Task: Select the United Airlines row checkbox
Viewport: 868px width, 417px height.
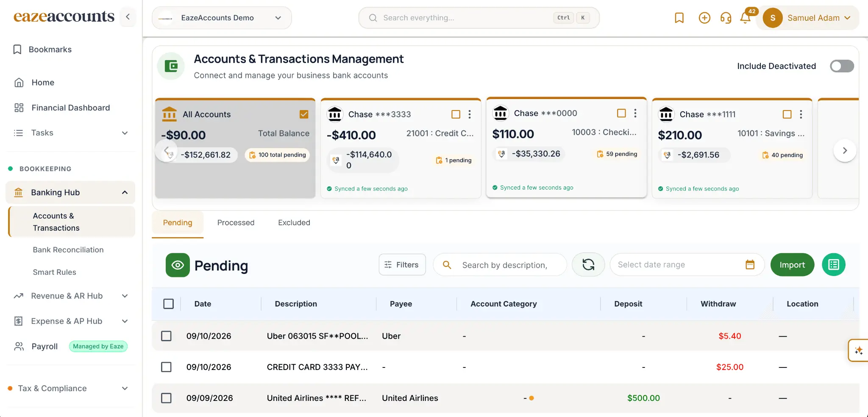Action: [166, 398]
